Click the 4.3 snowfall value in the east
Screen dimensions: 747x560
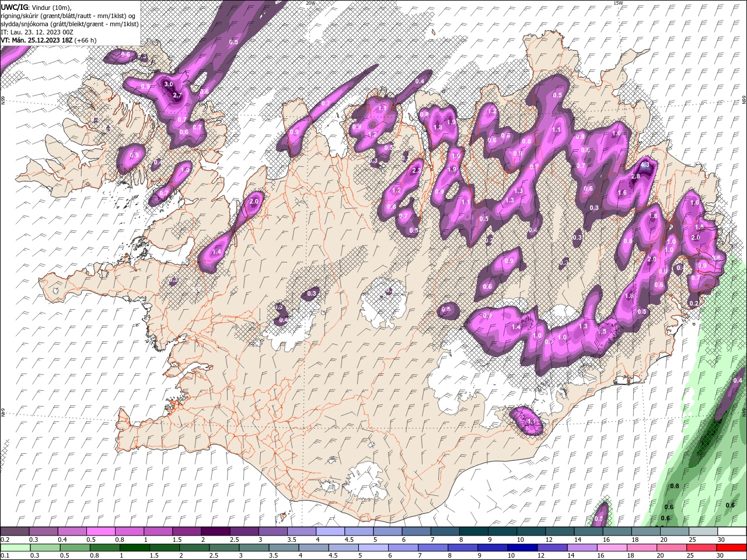(645, 165)
